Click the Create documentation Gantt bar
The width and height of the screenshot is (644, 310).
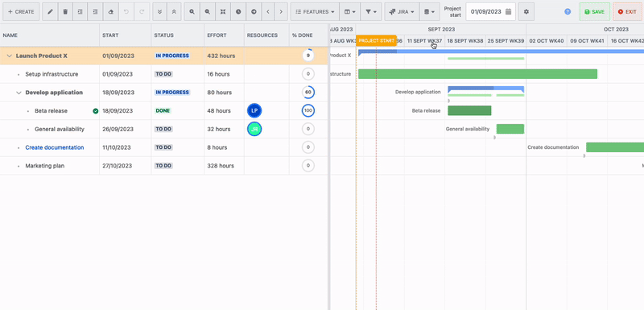tap(615, 147)
